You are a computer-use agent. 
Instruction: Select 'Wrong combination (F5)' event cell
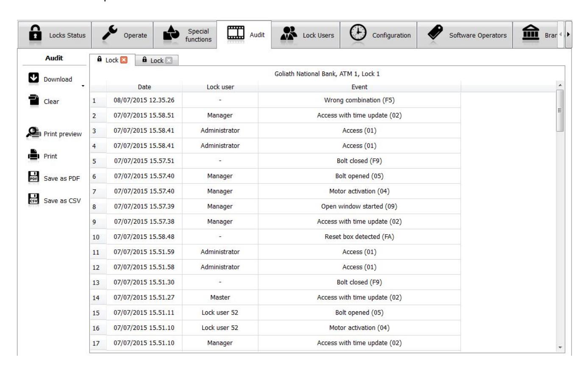point(359,100)
